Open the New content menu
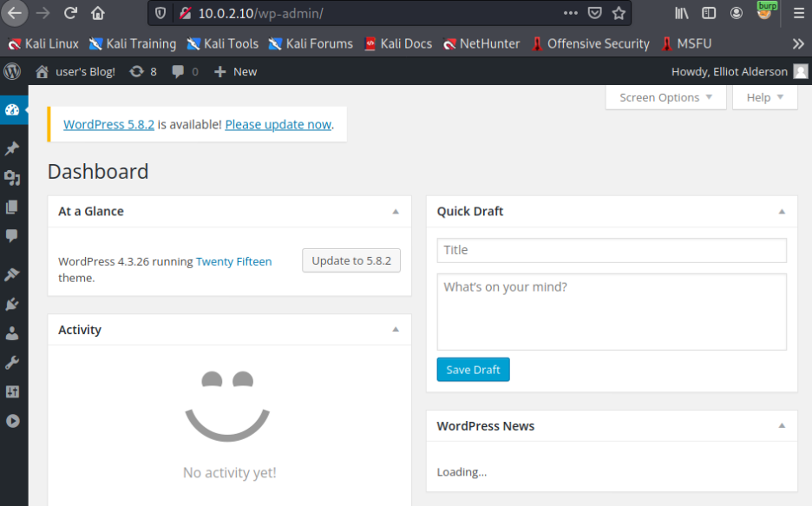 point(236,71)
